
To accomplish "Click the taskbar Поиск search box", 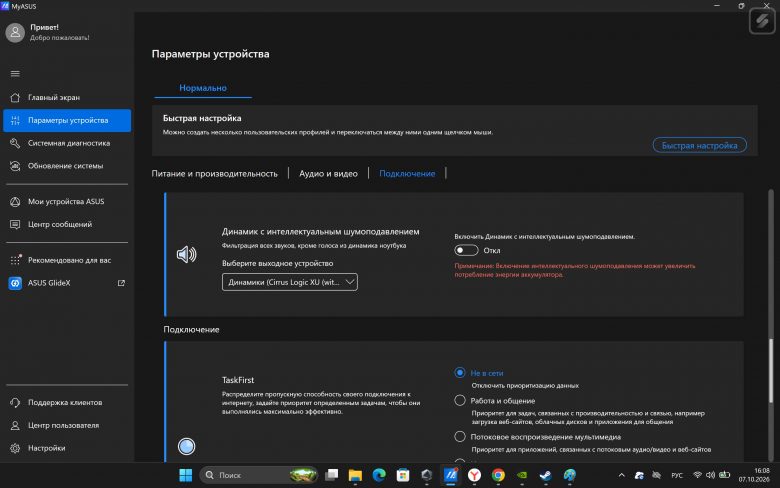I will pyautogui.click(x=259, y=475).
